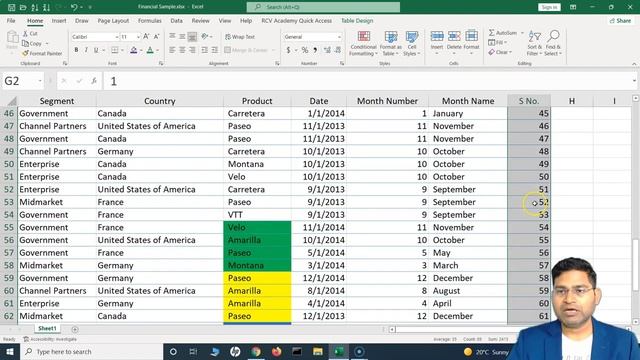The height and width of the screenshot is (360, 640).
Task: Open File Explorer from taskbar
Action: pos(318,351)
